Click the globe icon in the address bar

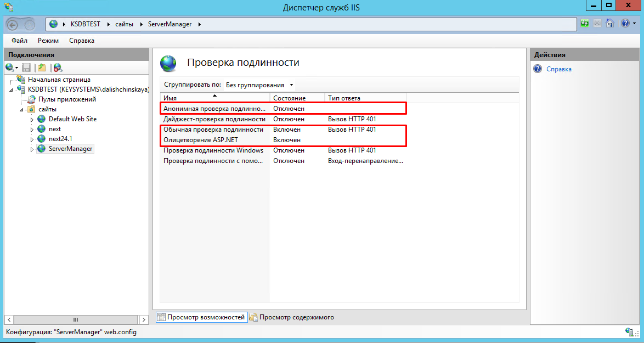(x=53, y=24)
